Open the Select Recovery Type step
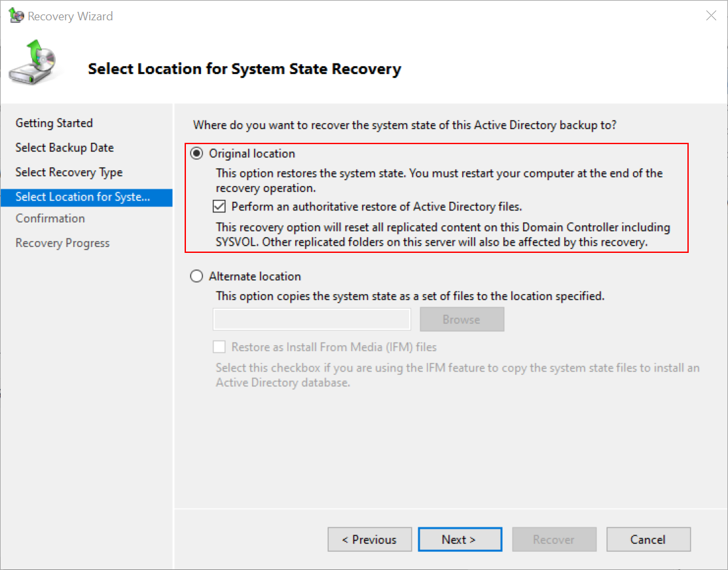The width and height of the screenshot is (728, 570). point(68,172)
